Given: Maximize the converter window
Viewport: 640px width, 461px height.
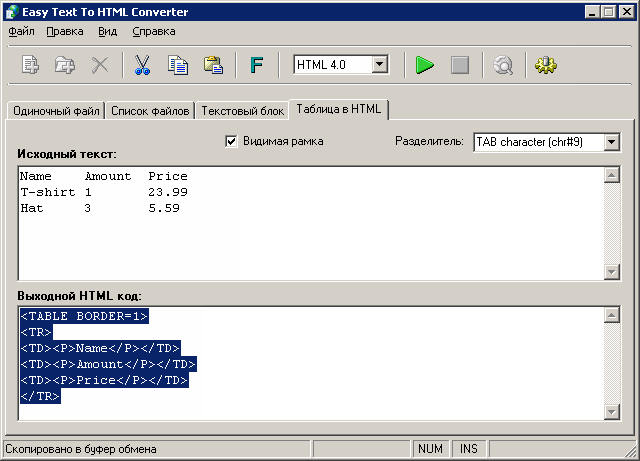Looking at the screenshot, I should 608,12.
